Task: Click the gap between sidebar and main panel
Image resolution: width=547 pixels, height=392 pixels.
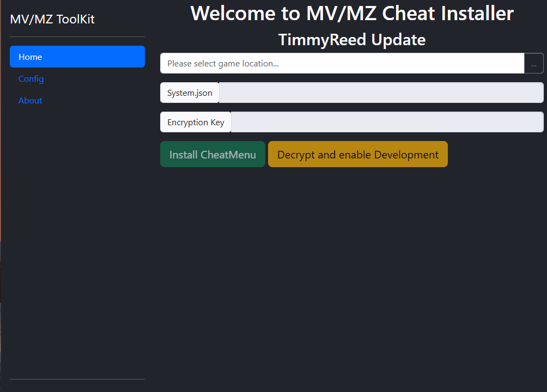Action: [x=153, y=218]
